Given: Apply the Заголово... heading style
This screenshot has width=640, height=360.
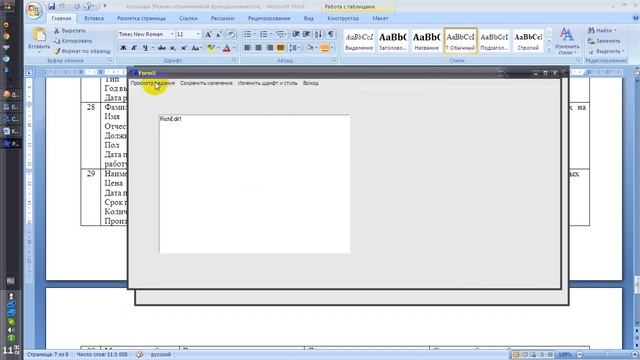Looking at the screenshot, I should 393,41.
